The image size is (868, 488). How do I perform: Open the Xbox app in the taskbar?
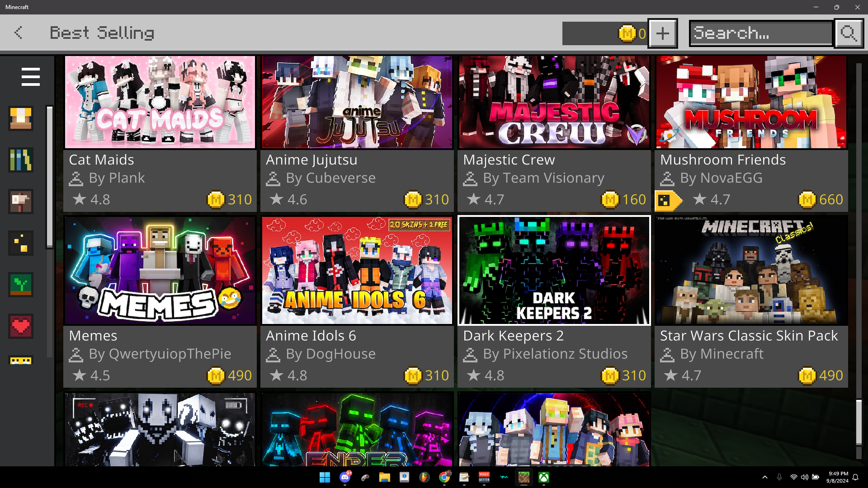tap(544, 478)
